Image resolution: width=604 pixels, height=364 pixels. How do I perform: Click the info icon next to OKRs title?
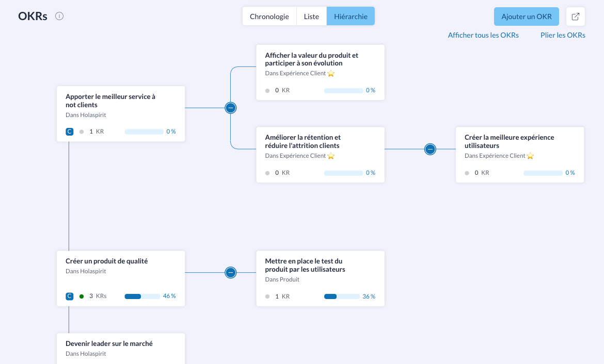59,16
